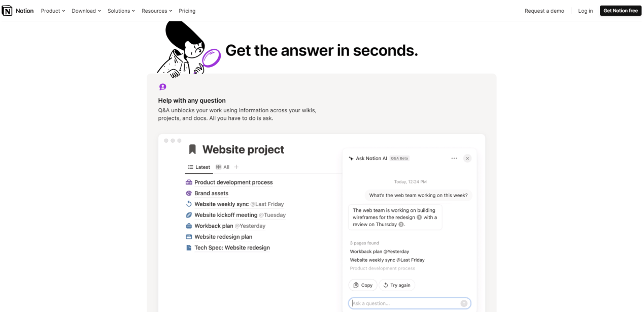Expand the Download dropdown menu

(x=86, y=11)
